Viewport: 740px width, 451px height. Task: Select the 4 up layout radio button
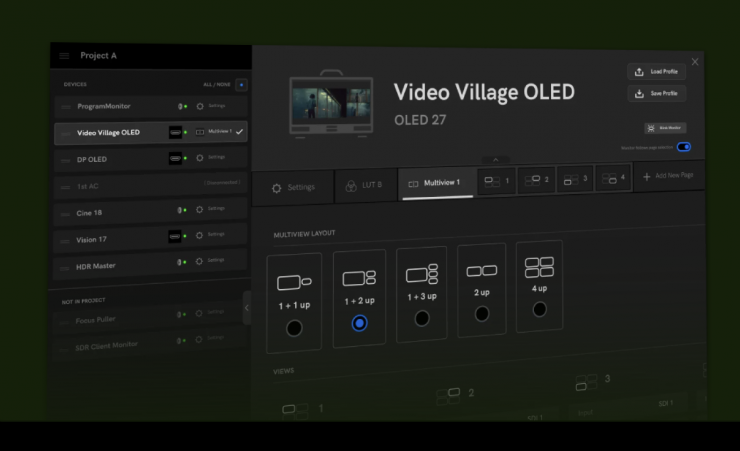(540, 309)
